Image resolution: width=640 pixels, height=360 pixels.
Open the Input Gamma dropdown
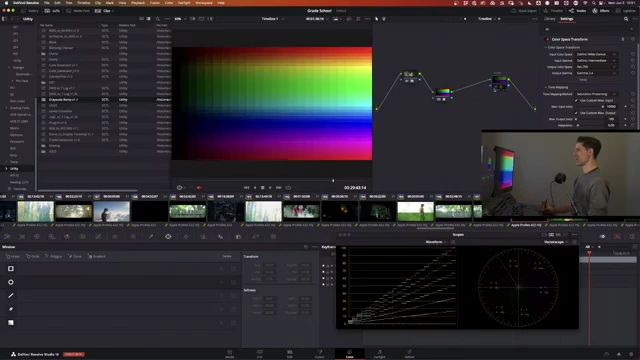pyautogui.click(x=596, y=60)
